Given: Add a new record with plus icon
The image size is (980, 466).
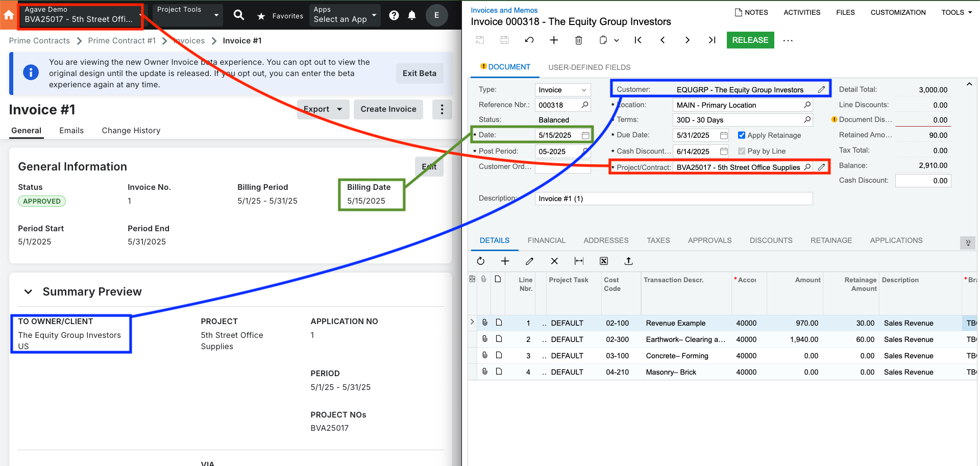Looking at the screenshot, I should point(554,40).
